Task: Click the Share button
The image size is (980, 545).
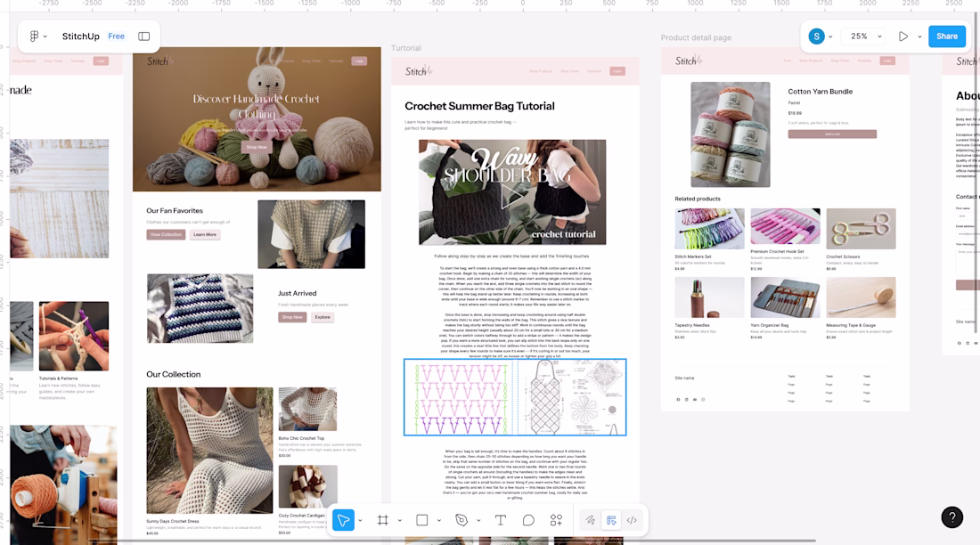Action: [947, 37]
